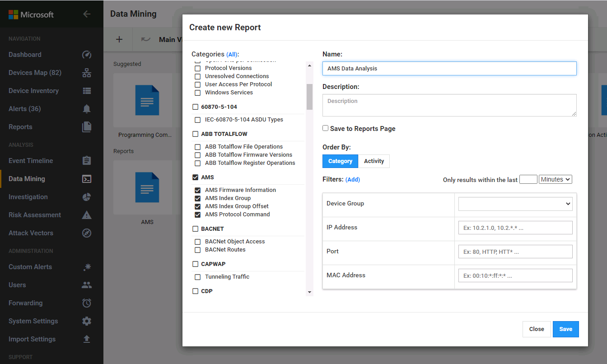Click the Name field with AMS Data Analysis
The width and height of the screenshot is (607, 364).
click(449, 68)
